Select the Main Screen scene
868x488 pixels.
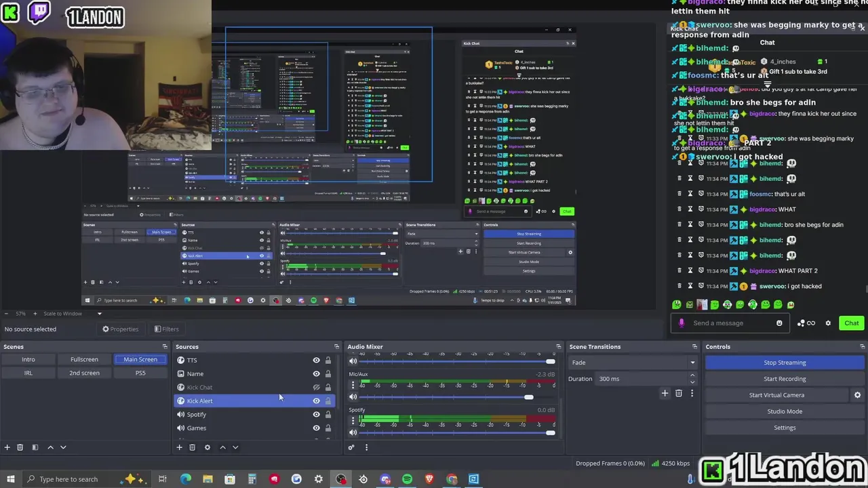tap(140, 360)
